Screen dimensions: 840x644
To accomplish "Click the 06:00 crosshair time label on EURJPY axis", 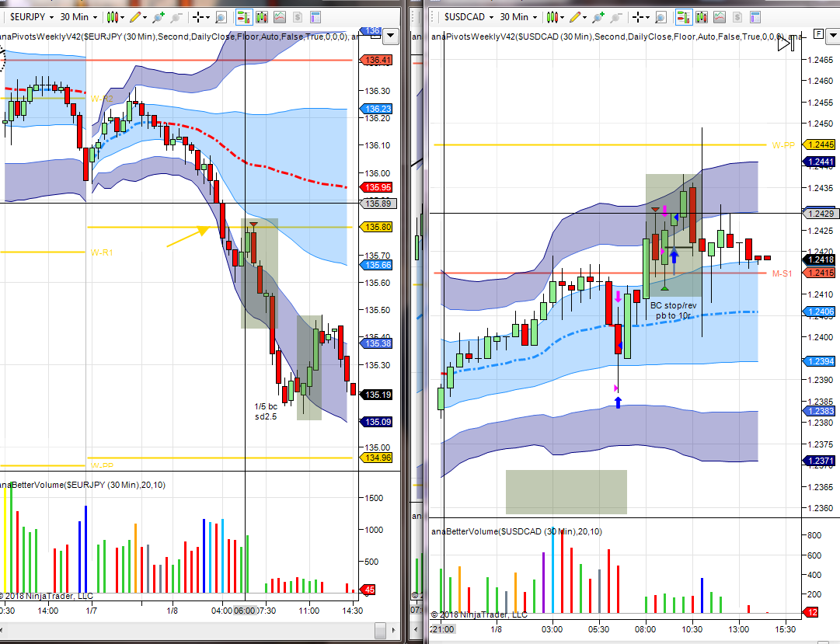I will point(245,611).
